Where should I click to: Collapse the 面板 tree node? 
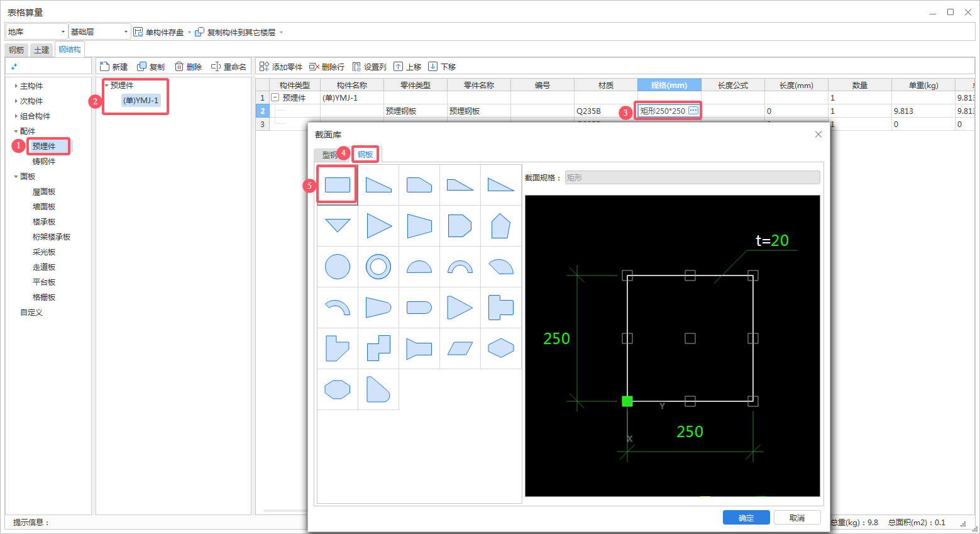pyautogui.click(x=16, y=176)
